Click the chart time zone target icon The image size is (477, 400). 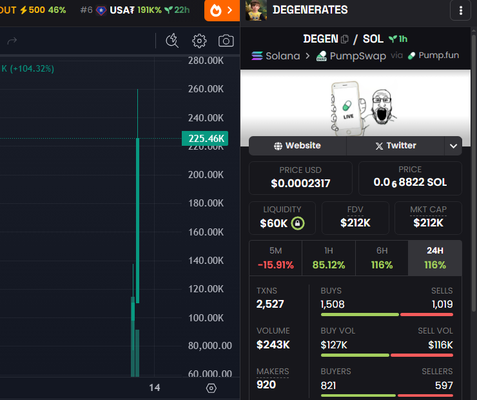coord(211,388)
